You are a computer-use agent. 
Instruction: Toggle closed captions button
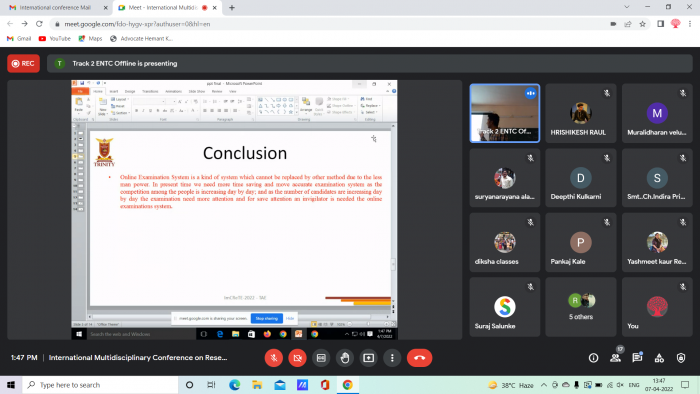click(321, 358)
